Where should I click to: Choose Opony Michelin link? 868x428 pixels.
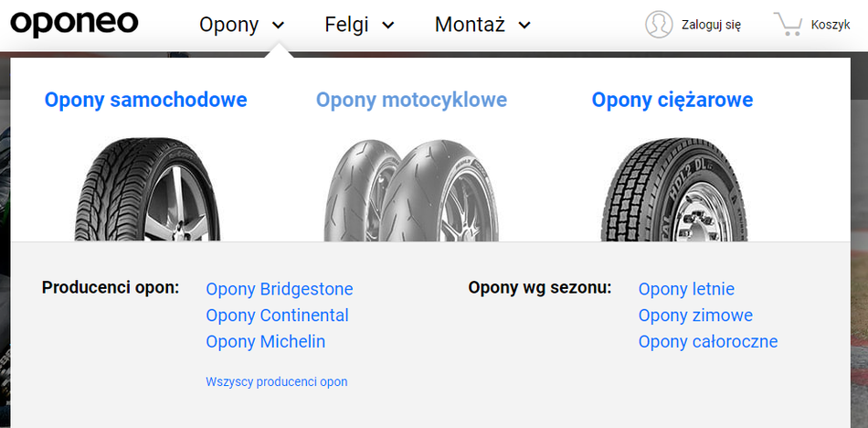point(266,342)
